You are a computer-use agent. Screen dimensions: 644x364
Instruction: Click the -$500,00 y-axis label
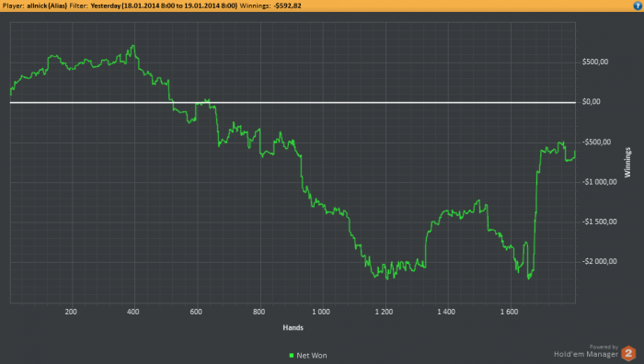point(596,142)
